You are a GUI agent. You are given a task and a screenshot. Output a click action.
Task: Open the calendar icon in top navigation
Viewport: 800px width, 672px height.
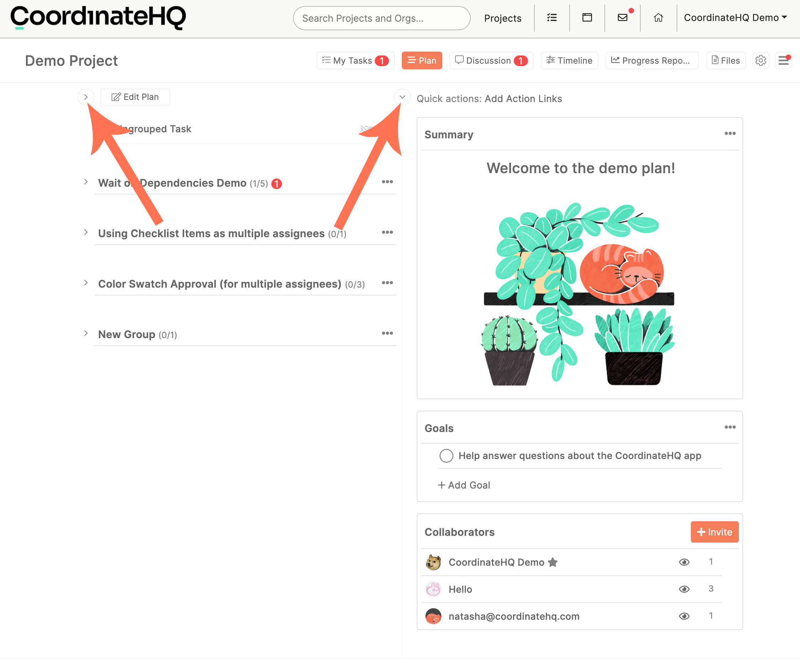click(x=587, y=17)
